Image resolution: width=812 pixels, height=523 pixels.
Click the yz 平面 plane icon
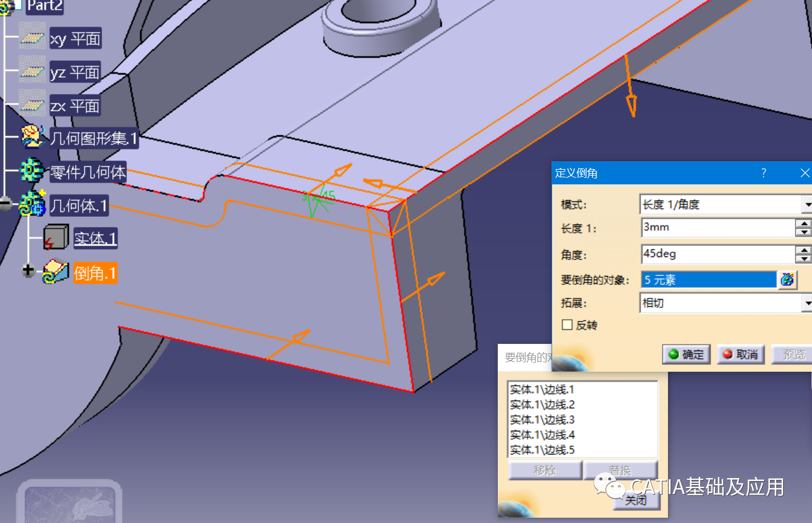click(32, 70)
